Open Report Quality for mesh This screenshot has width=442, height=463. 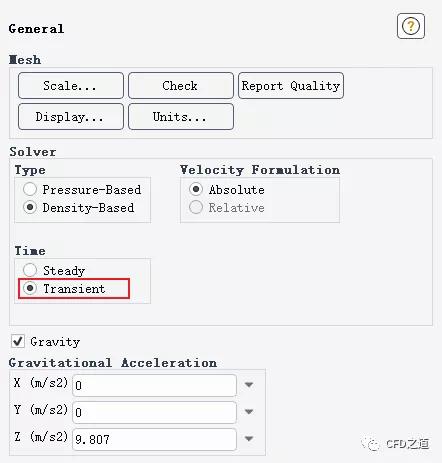click(291, 86)
